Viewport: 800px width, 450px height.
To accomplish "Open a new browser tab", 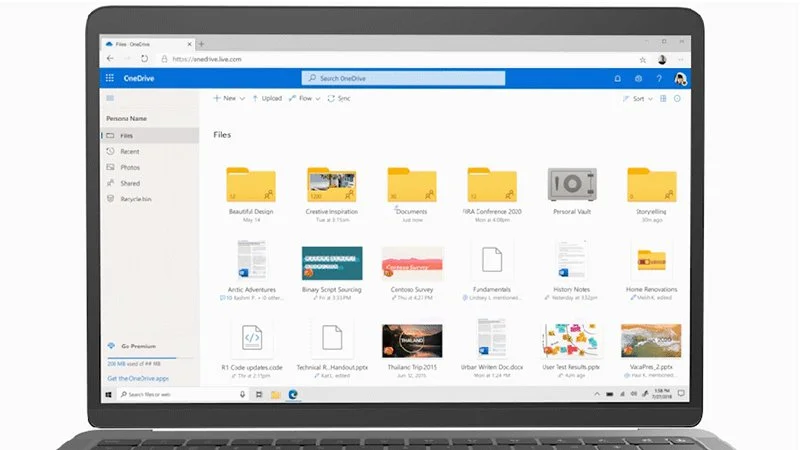I will [201, 44].
